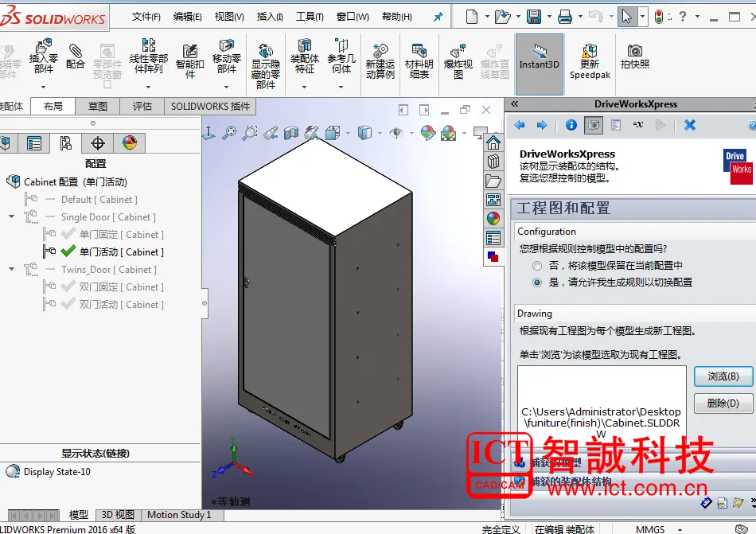This screenshot has width=756, height=534.
Task: Click the Zoom to Area tool
Action: (x=250, y=133)
